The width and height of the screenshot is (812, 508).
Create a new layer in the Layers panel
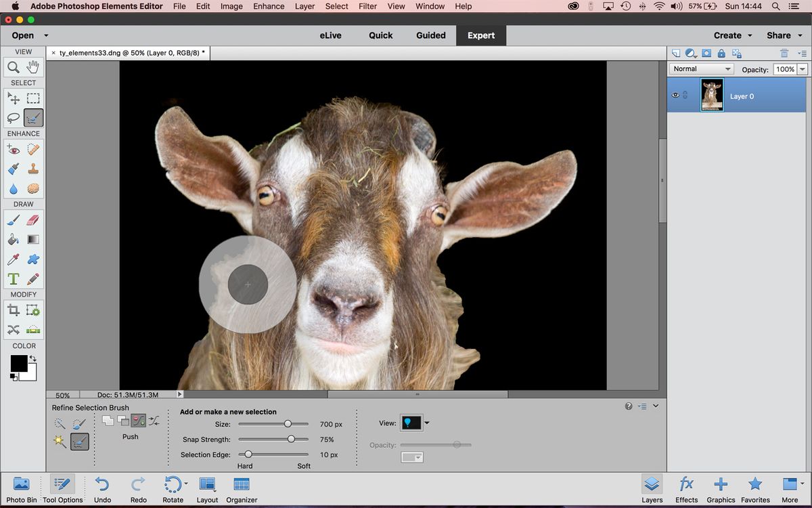click(675, 53)
